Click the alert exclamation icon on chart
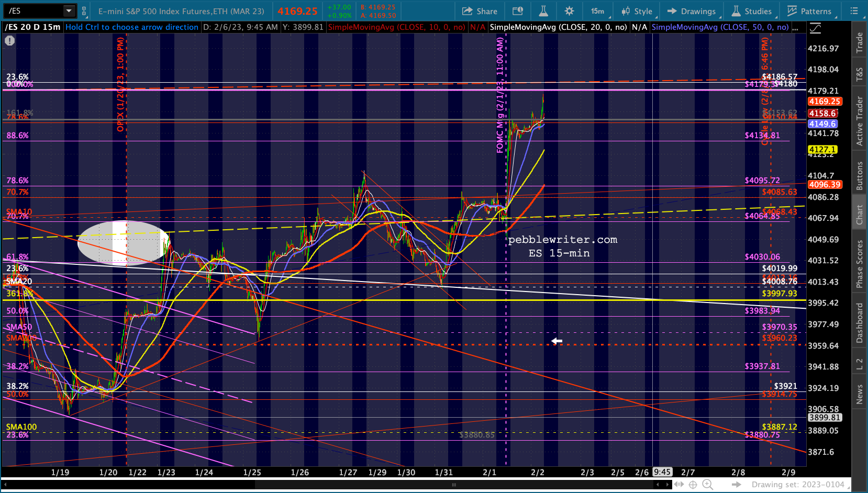Image resolution: width=868 pixels, height=493 pixels. pyautogui.click(x=10, y=40)
